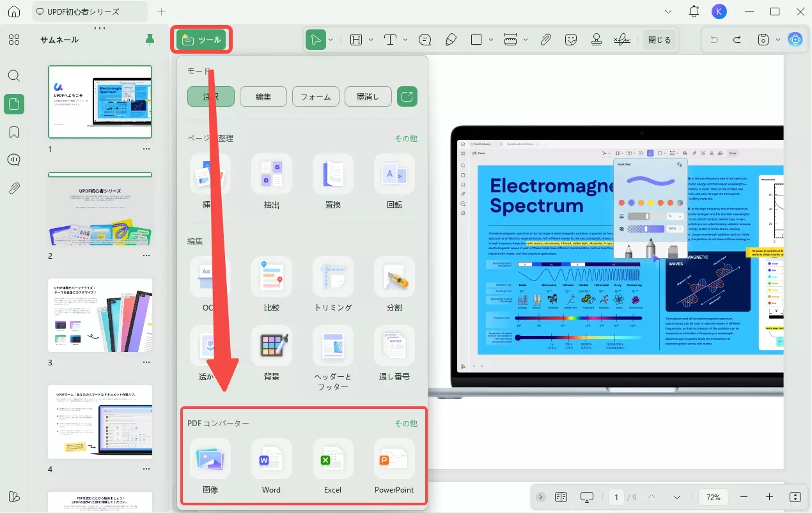Viewport: 812px width, 513px height.
Task: Switch to 編集 mode
Action: click(x=263, y=96)
